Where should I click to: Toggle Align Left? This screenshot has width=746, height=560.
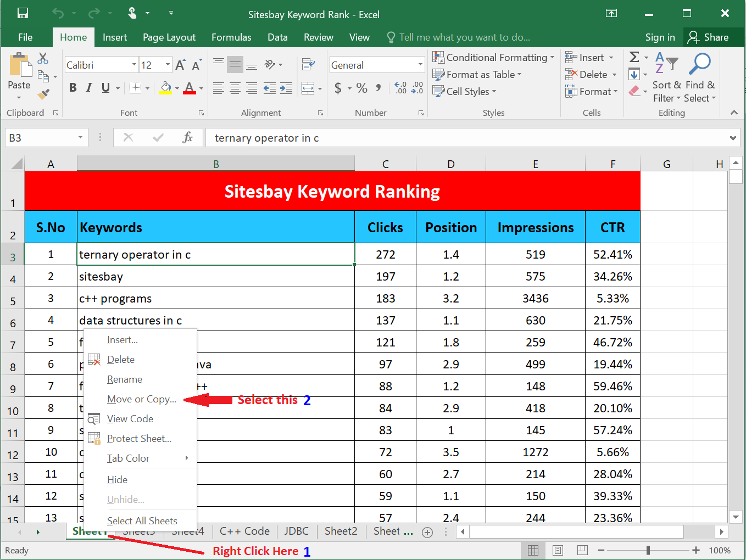[x=219, y=88]
